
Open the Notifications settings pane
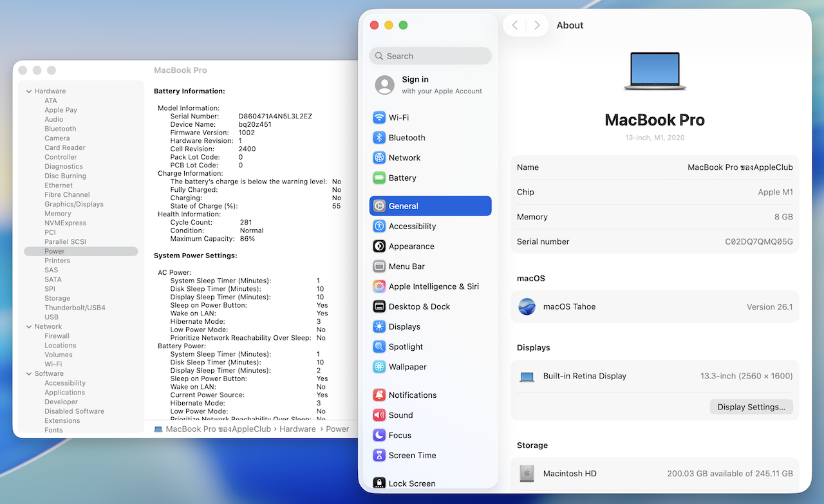point(413,395)
